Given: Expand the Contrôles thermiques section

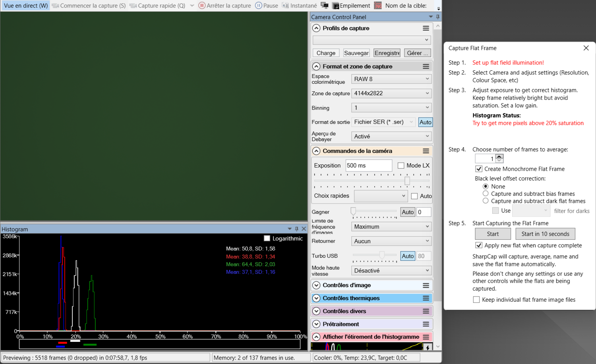Looking at the screenshot, I should tap(316, 298).
